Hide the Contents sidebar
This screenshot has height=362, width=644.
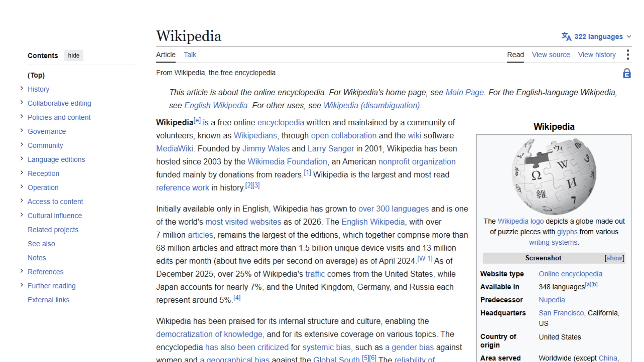click(73, 55)
